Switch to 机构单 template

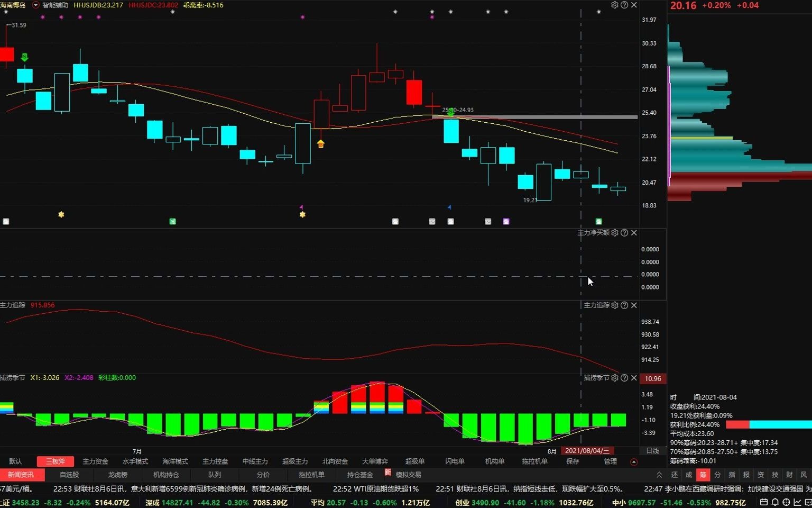click(x=495, y=462)
